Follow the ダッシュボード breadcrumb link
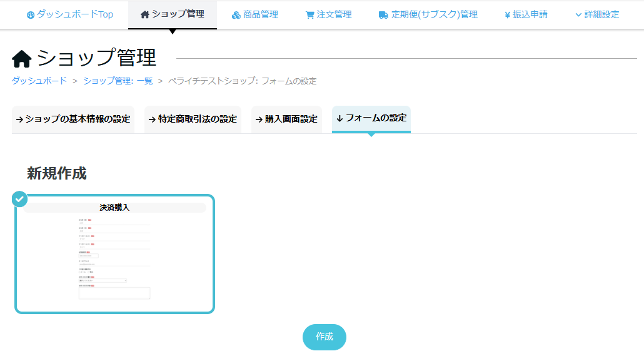The width and height of the screenshot is (644, 356). [39, 81]
